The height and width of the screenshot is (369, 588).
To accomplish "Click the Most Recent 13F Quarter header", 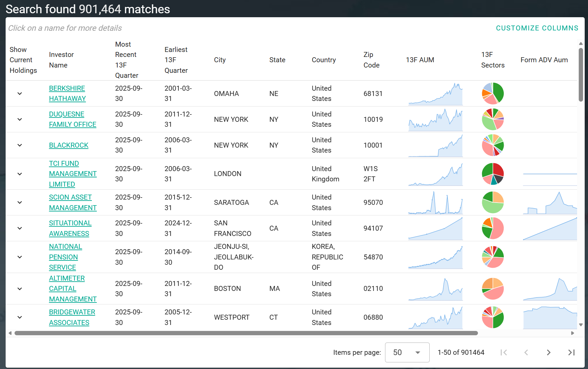I will point(127,60).
